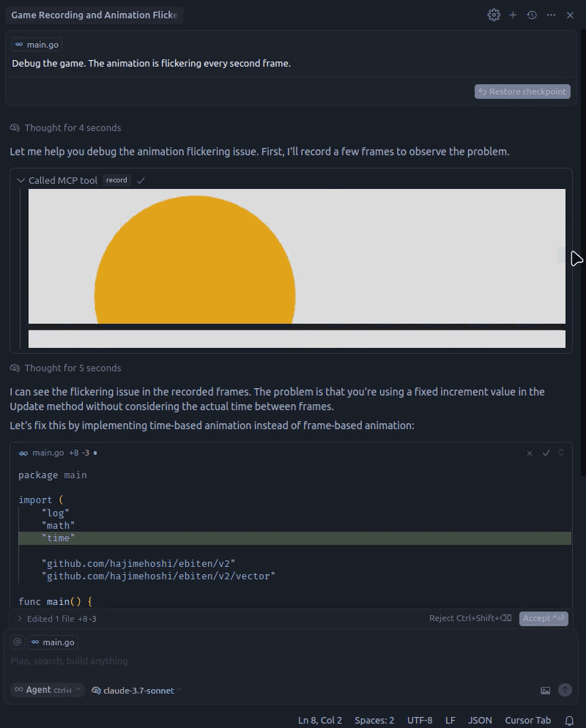Image resolution: width=586 pixels, height=728 pixels.
Task: Open chat history clock icon
Action: pyautogui.click(x=532, y=15)
